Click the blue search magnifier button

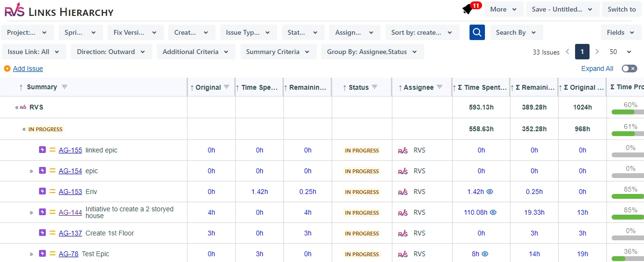(477, 32)
